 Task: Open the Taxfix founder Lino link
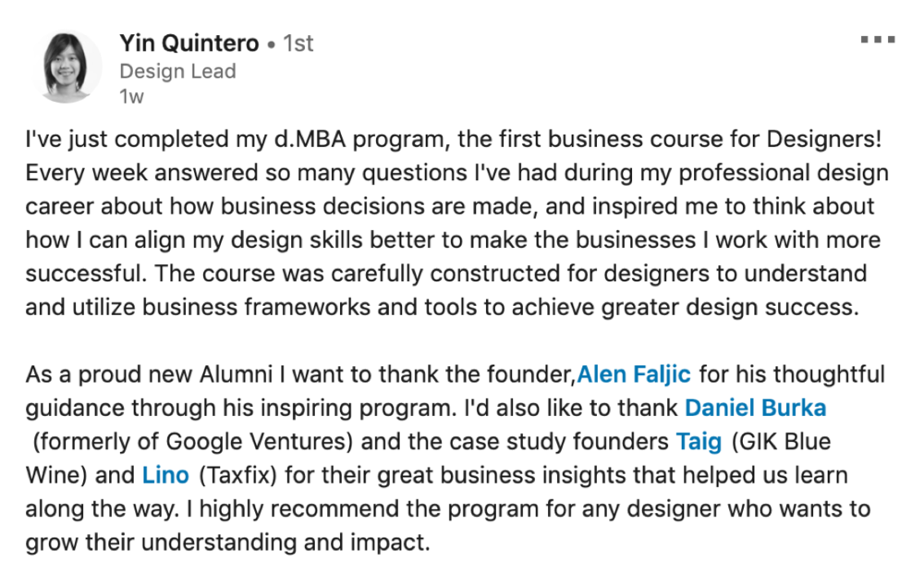[166, 474]
